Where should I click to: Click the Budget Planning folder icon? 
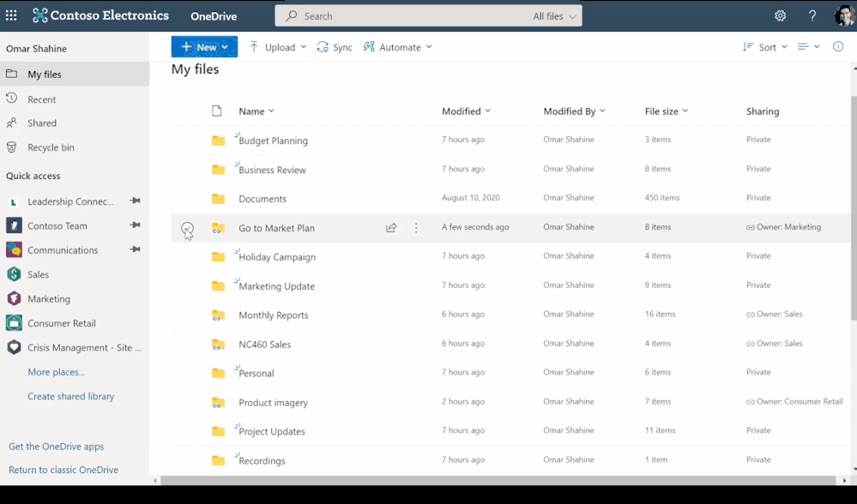(218, 141)
